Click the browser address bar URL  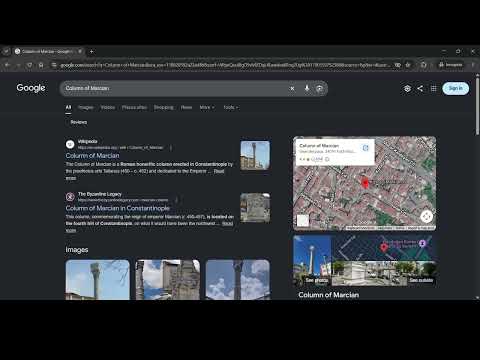223,65
